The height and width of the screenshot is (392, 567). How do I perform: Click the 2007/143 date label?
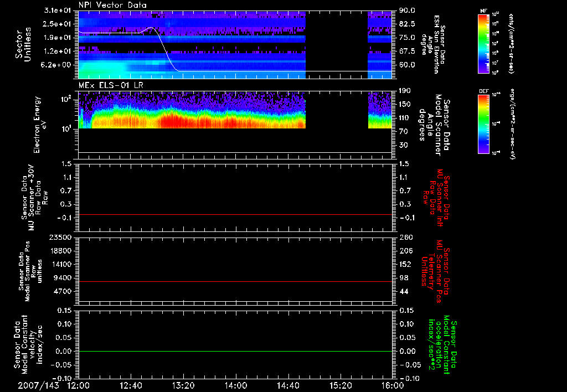tap(38, 385)
